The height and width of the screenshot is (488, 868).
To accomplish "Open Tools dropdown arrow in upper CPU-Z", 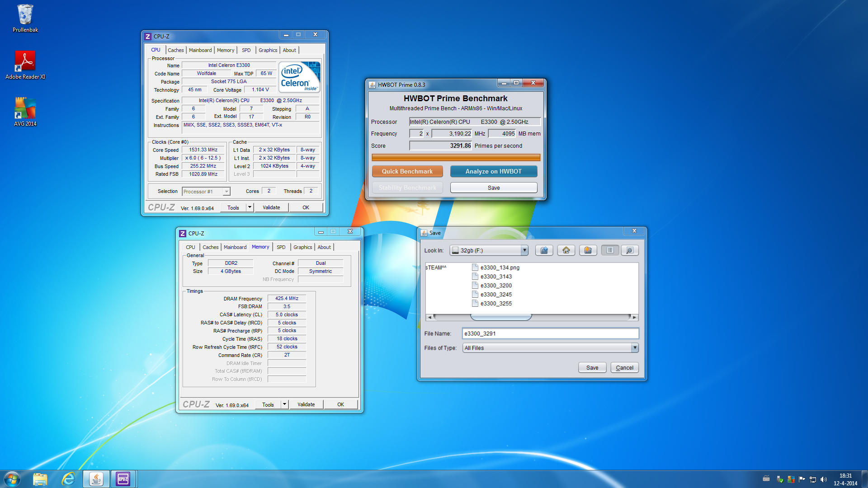I will [250, 207].
